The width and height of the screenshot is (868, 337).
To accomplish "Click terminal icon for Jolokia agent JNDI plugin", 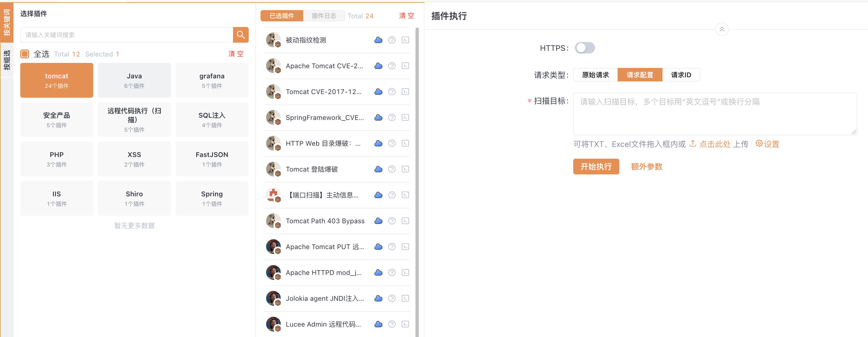I will coord(405,298).
